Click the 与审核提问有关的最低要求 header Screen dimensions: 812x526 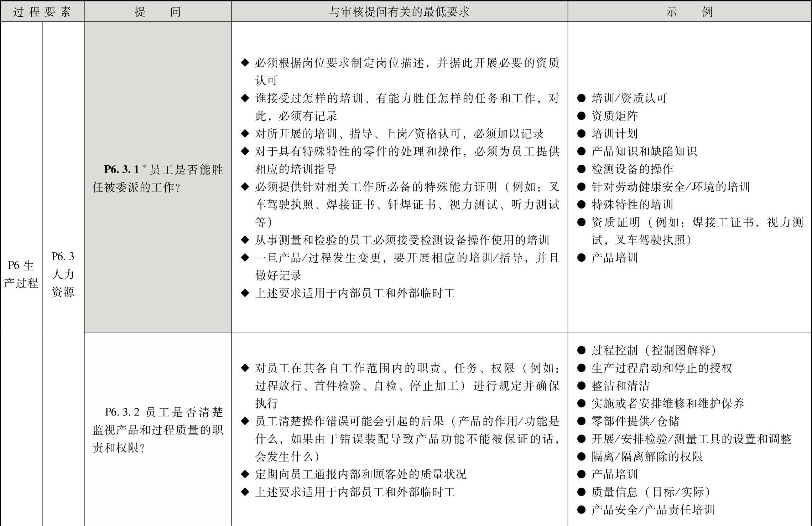(399, 12)
